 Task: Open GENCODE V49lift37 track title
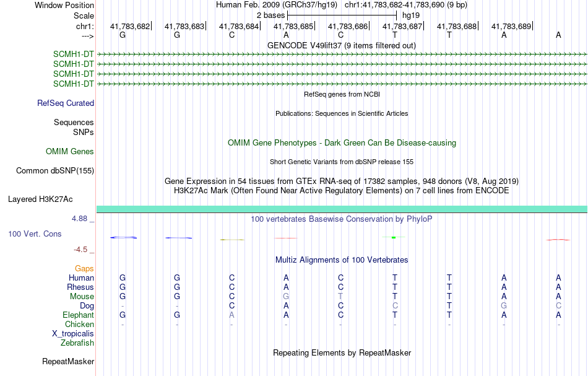pos(342,45)
